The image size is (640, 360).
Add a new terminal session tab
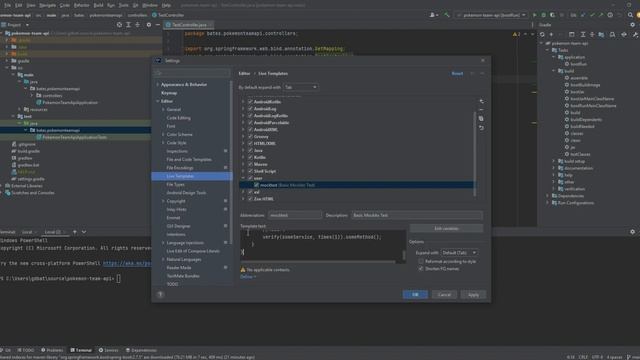[75, 232]
